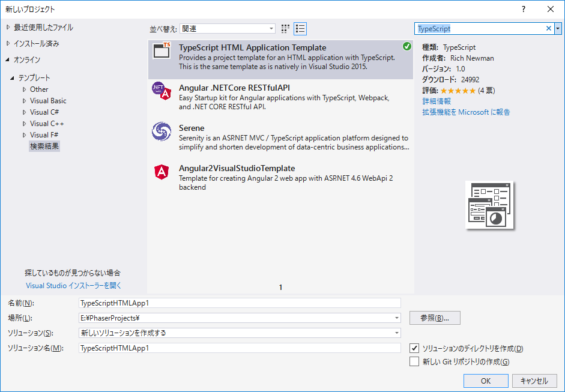This screenshot has height=392, width=565.
Task: Select Visual C++ in the tree
Action: tap(47, 124)
